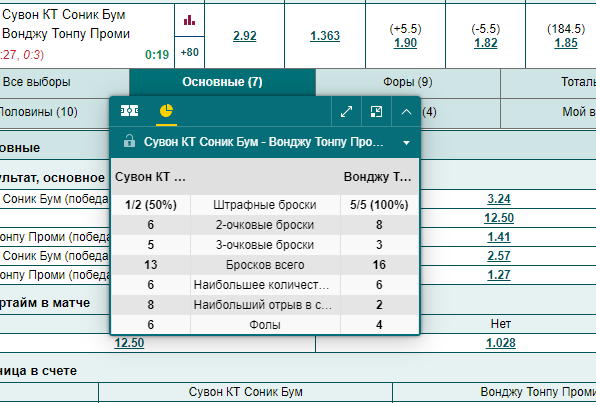Select the 1.028 Нет odds
The width and height of the screenshot is (596, 403).
click(501, 343)
